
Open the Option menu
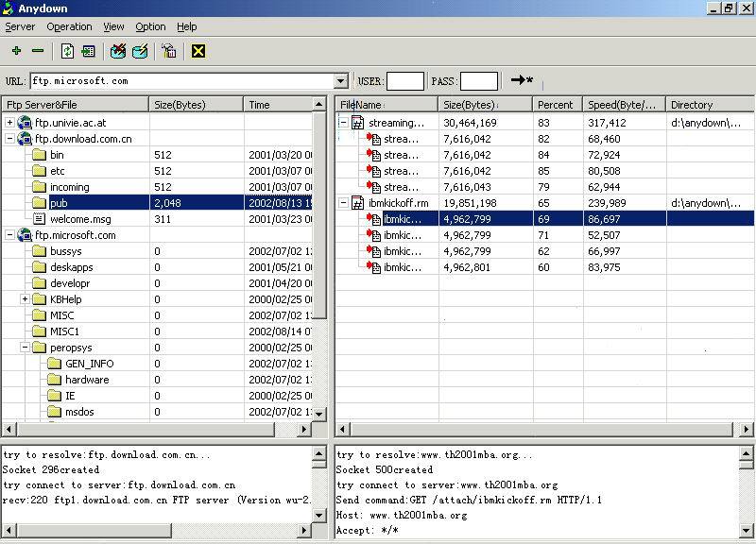[x=150, y=27]
